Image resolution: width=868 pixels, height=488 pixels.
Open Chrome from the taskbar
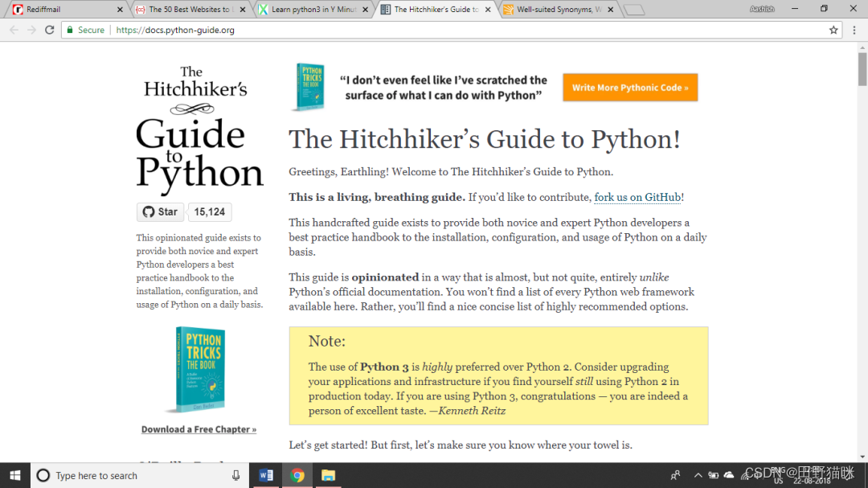[x=297, y=475]
